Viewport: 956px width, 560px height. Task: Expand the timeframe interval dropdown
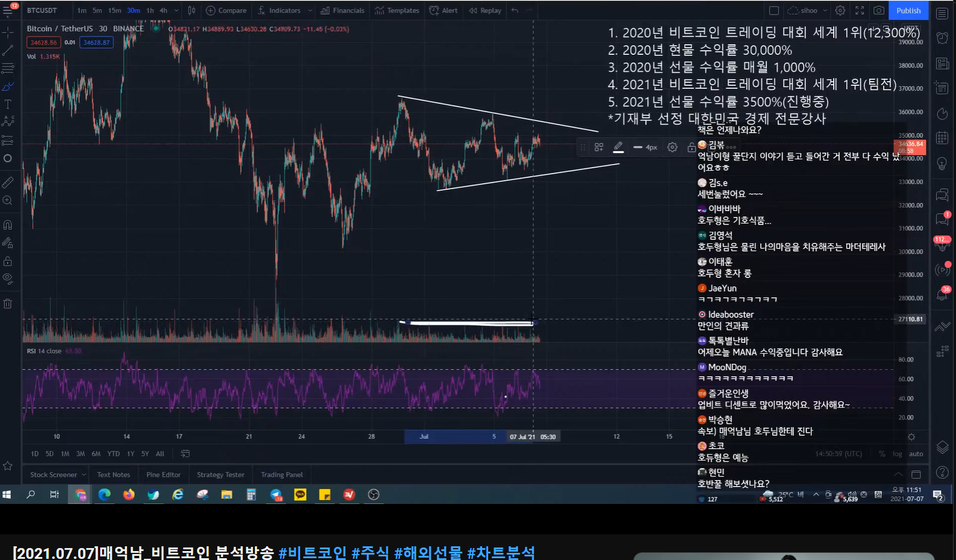pyautogui.click(x=176, y=10)
